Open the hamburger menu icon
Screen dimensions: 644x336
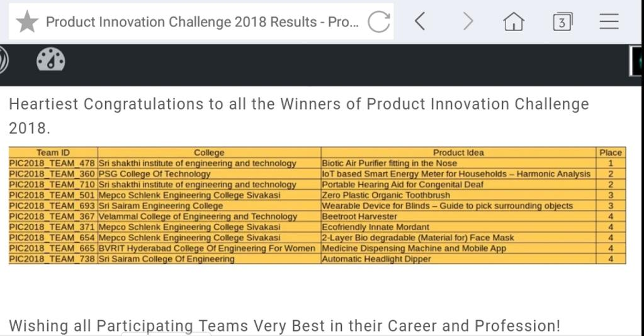(609, 21)
